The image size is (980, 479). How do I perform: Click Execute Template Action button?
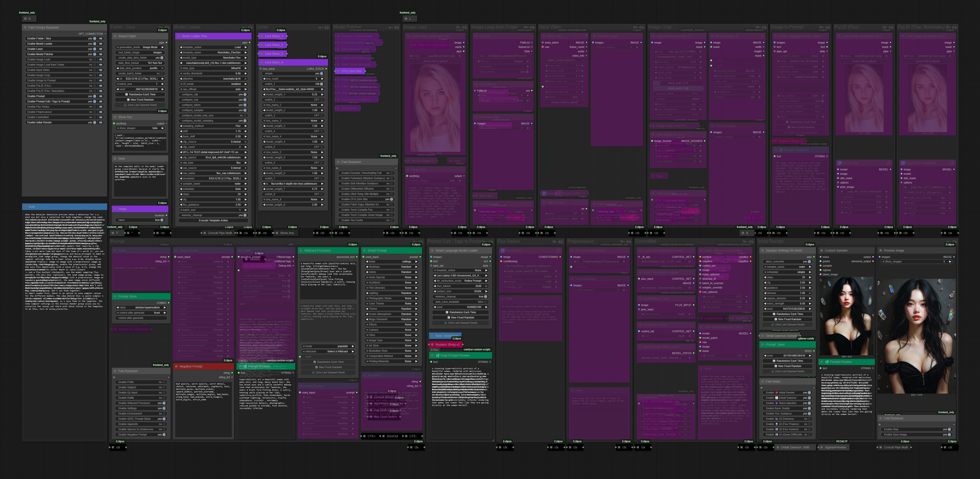(x=213, y=220)
